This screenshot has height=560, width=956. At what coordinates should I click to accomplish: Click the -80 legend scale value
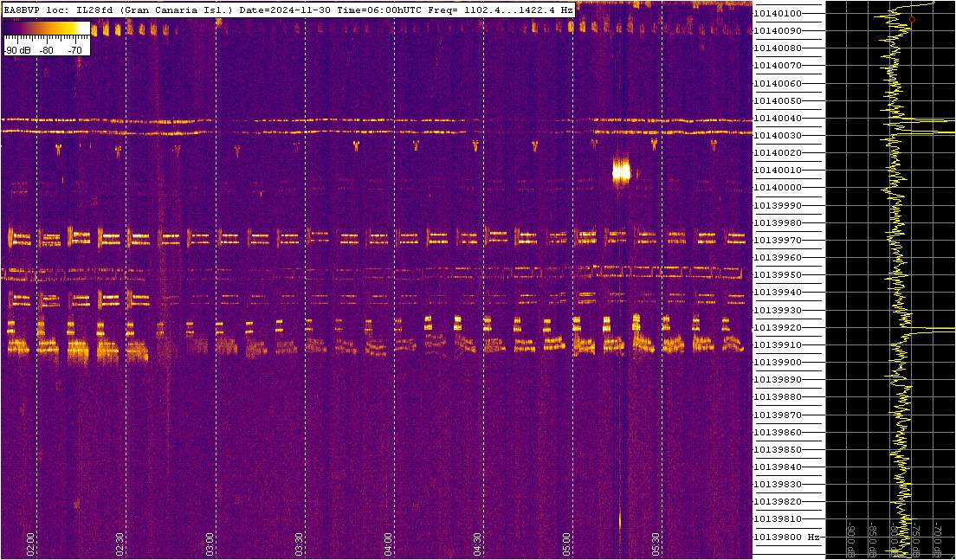[x=47, y=50]
